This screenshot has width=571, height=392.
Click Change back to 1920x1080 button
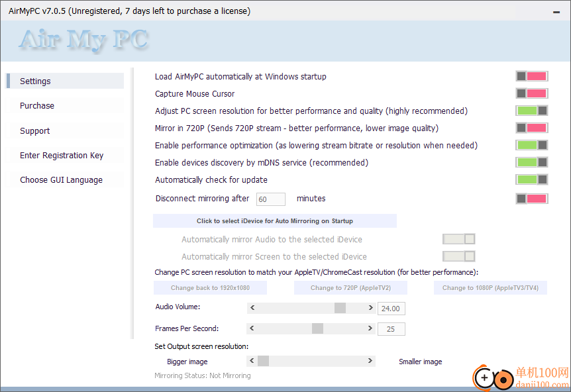[x=210, y=288]
